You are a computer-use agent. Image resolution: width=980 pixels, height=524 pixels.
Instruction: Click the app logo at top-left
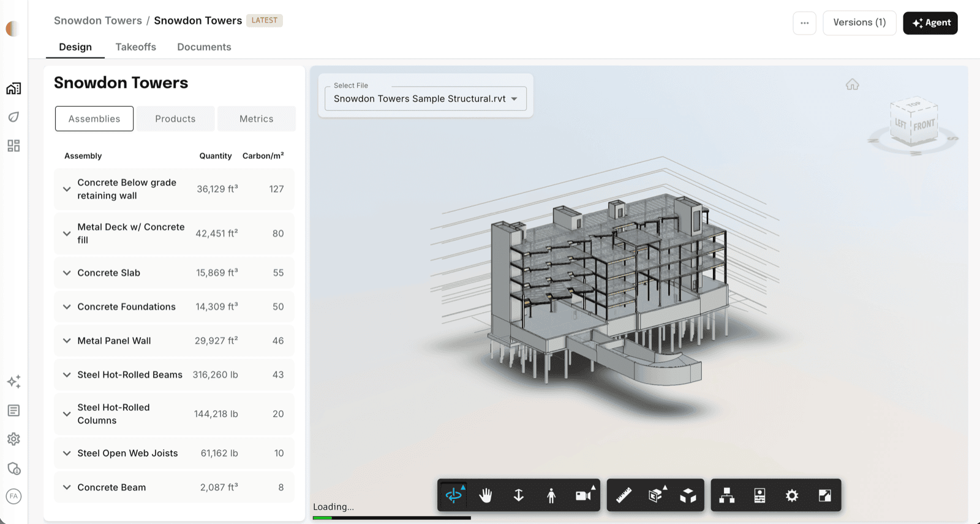tap(12, 29)
